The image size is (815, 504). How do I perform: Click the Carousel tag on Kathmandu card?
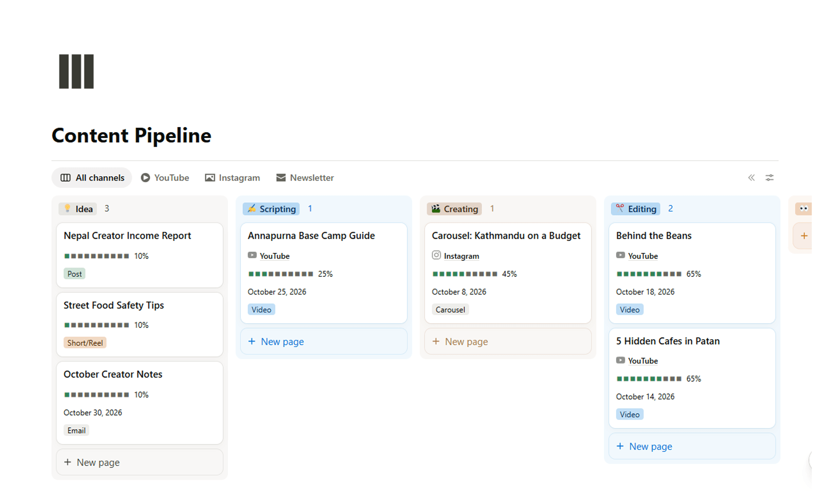click(x=450, y=310)
